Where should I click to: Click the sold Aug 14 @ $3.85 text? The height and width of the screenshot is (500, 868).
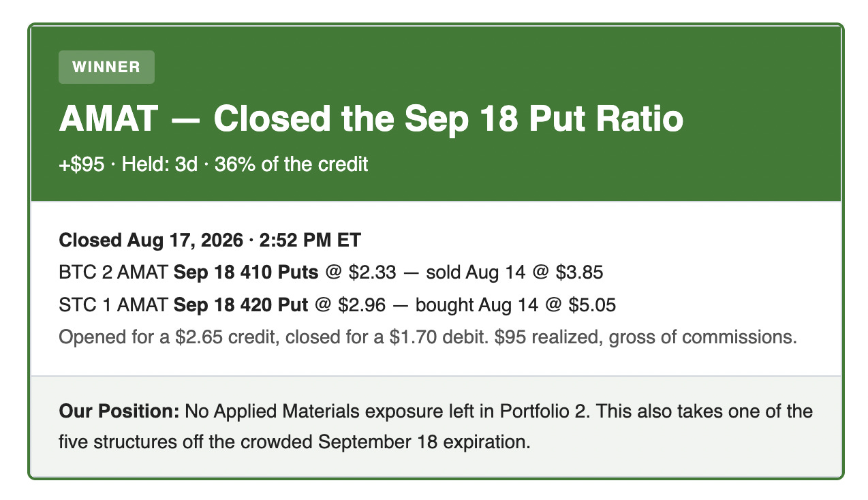point(514,273)
